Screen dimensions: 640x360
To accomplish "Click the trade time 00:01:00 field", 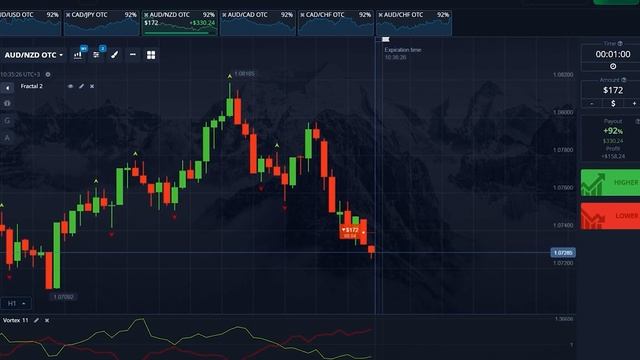I will coord(613,54).
